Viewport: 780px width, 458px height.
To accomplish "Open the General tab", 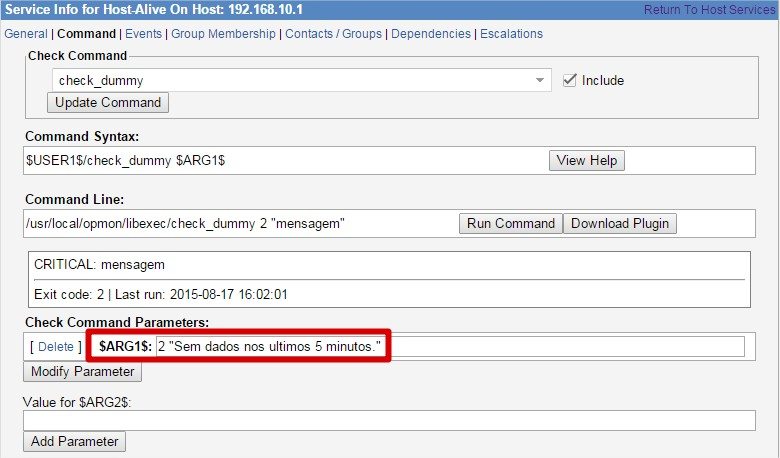I will point(26,33).
